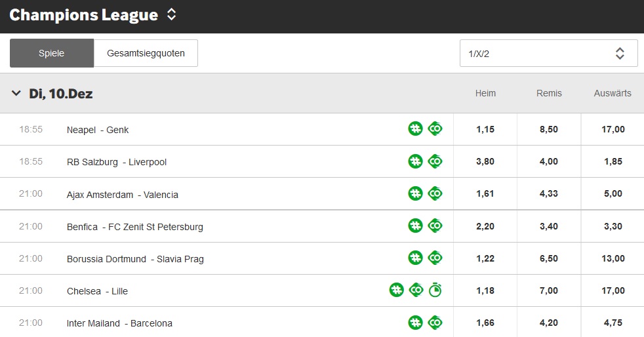
Task: Open statistics icon for Benfica - FC Zenit
Action: click(415, 226)
